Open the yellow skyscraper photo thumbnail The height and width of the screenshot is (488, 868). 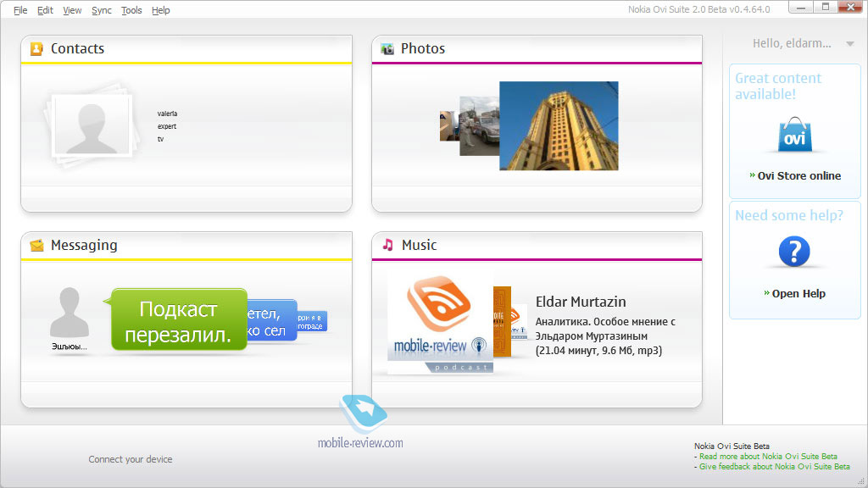(x=559, y=125)
